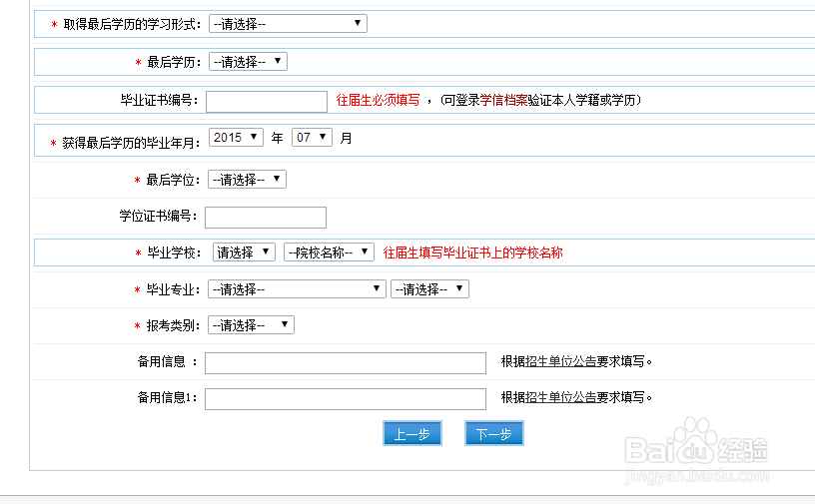Open the graduation year dropdown showing 2015
The image size is (815, 504).
(x=237, y=138)
